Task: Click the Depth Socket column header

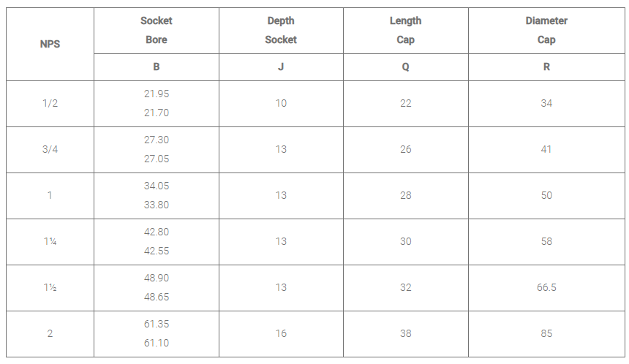Action: (x=281, y=31)
